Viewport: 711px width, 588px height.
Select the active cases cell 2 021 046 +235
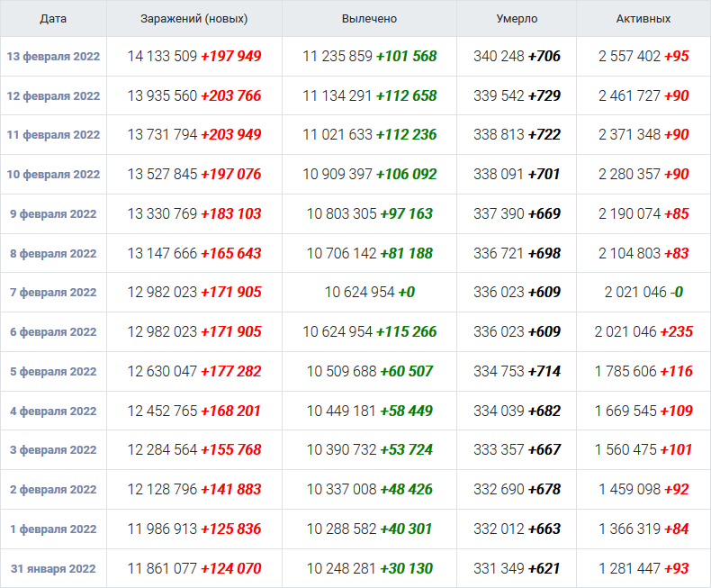coord(643,332)
